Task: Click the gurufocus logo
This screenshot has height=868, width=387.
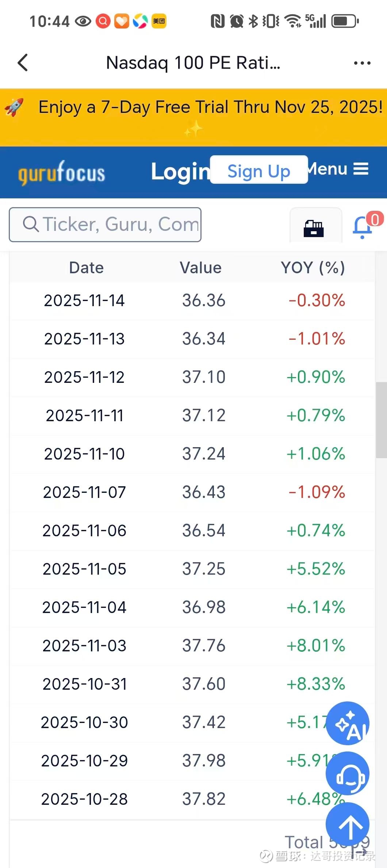Action: click(62, 172)
